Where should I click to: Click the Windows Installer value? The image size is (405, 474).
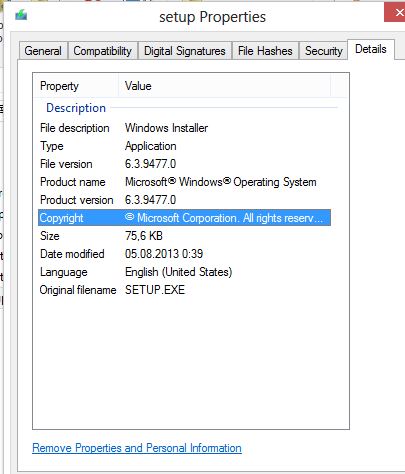pos(166,128)
